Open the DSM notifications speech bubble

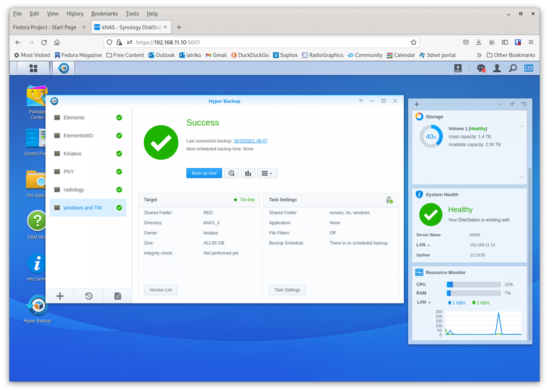[481, 68]
